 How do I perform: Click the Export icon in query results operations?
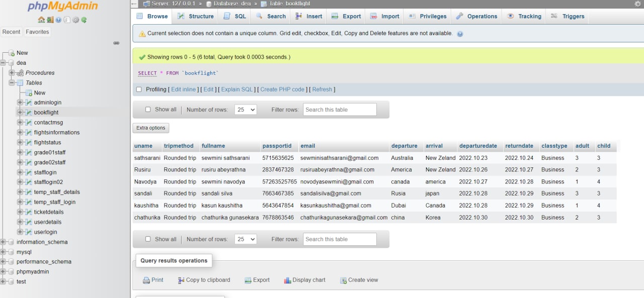point(248,280)
